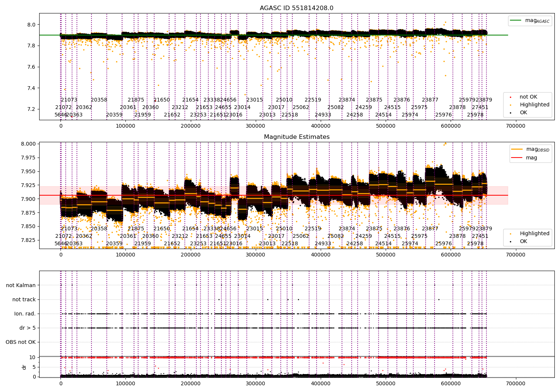The width and height of the screenshot is (560, 392).
Task: Click the not OK entry in top legend
Action: [524, 97]
